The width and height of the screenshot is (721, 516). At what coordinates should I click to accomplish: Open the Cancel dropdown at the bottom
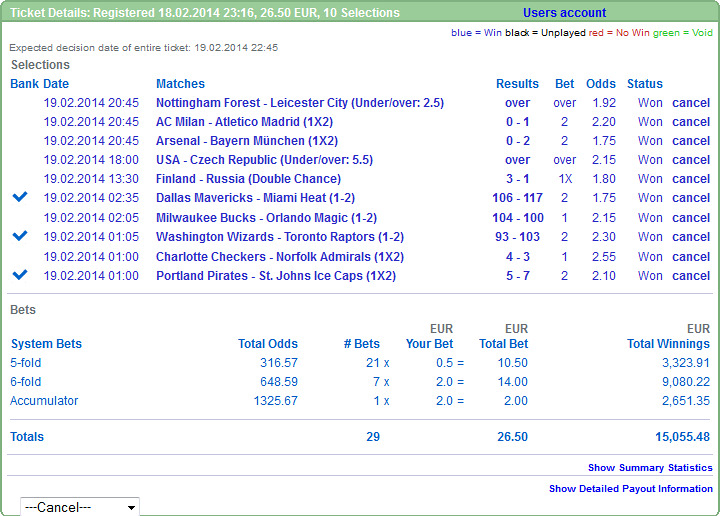pyautogui.click(x=80, y=507)
